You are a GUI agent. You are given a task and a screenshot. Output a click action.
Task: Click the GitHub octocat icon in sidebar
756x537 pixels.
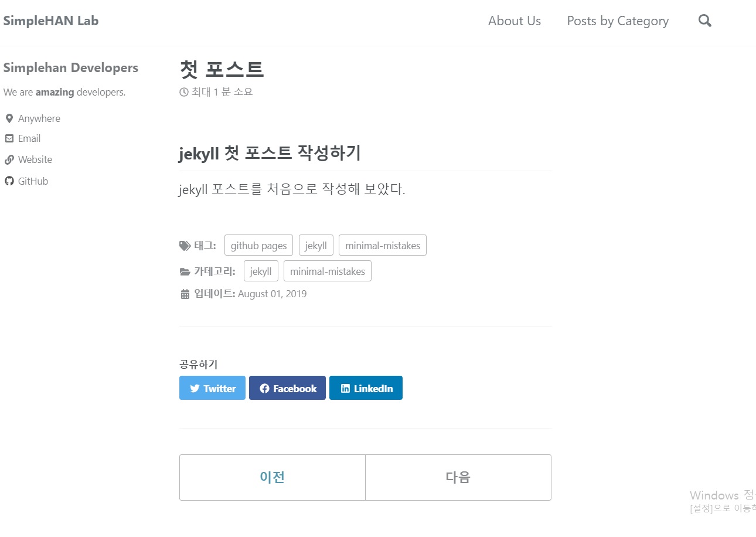(x=9, y=181)
